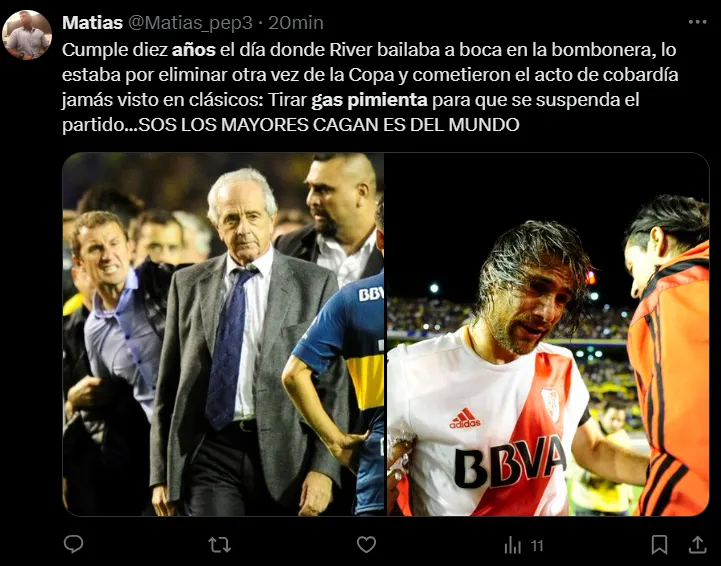Open the right photo of River player
721x566 pixels.
pos(548,334)
